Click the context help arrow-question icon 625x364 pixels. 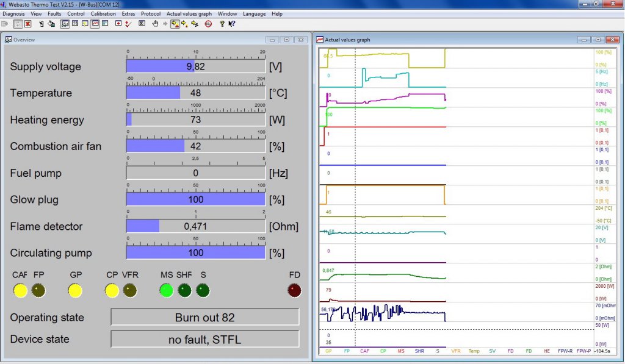(232, 24)
